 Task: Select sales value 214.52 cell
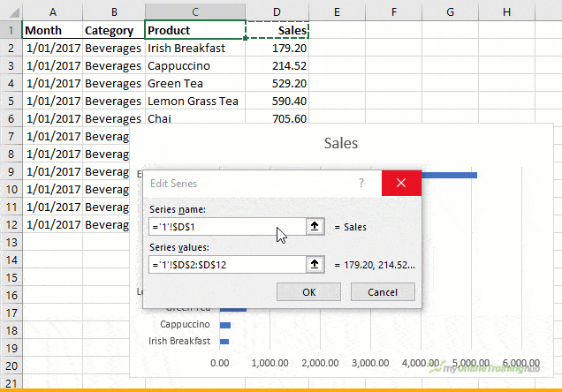point(277,65)
